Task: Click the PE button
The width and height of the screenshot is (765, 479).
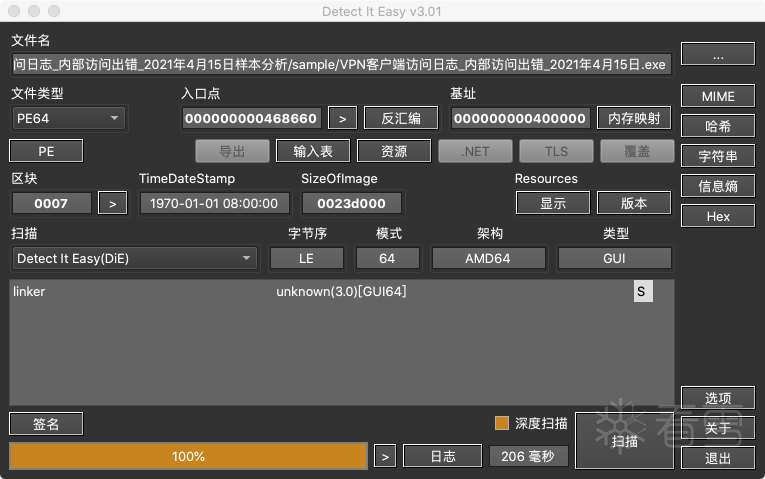Action: tap(46, 151)
